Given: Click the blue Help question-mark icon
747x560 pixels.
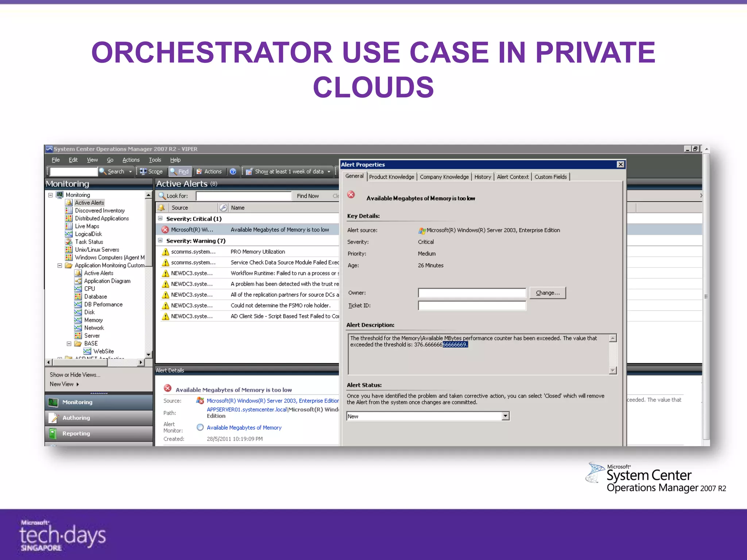Looking at the screenshot, I should point(233,171).
